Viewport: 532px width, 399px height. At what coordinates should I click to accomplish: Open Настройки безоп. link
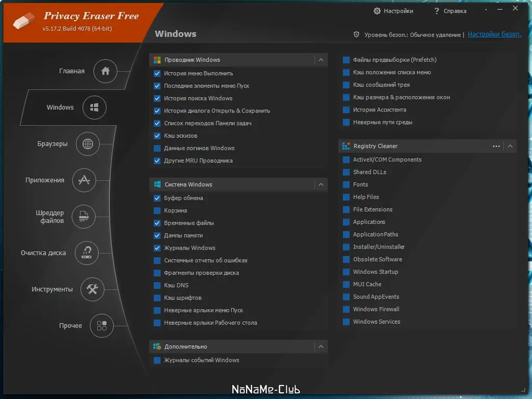coord(495,34)
